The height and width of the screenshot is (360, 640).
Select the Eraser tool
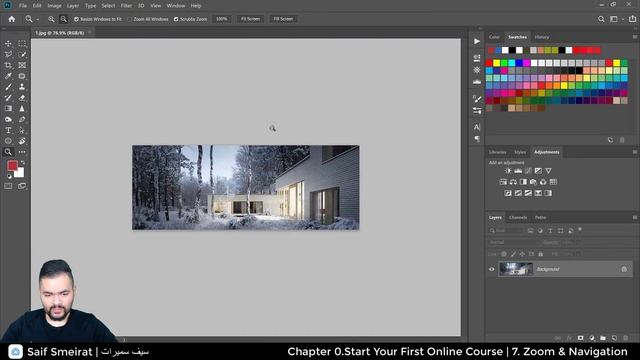22,98
